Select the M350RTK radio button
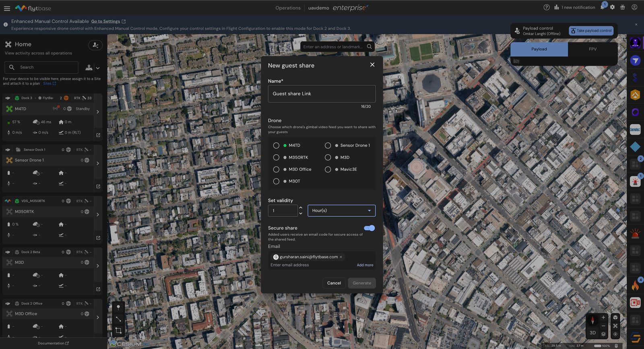The image size is (644, 349). click(276, 158)
